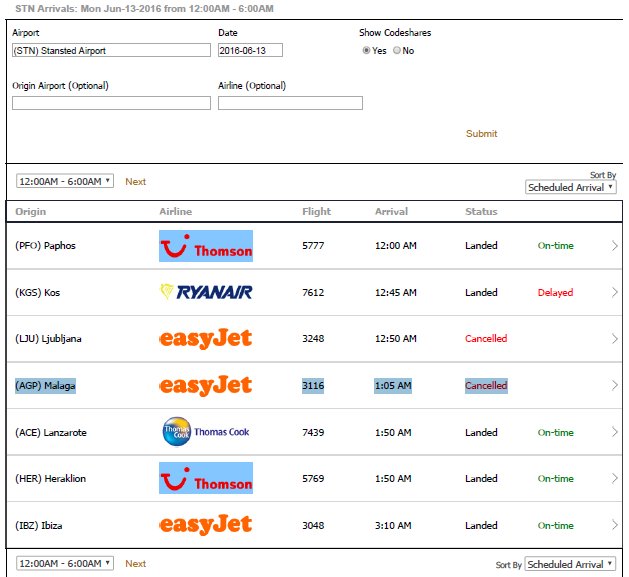This screenshot has height=577, width=629.
Task: Click the (ACE) Lanzarote origin
Action: tap(51, 432)
